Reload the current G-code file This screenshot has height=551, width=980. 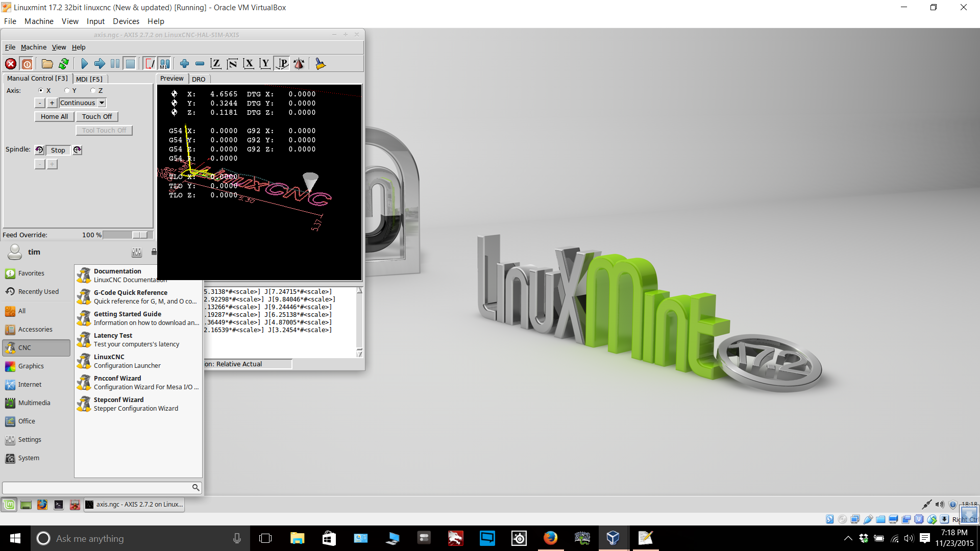(x=64, y=64)
